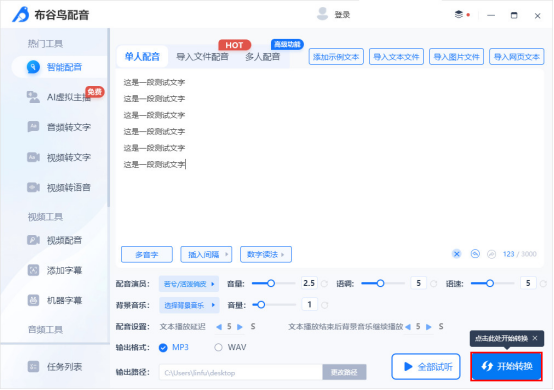Select 视频转文字 in the sidebar
The width and height of the screenshot is (554, 390).
(60, 157)
